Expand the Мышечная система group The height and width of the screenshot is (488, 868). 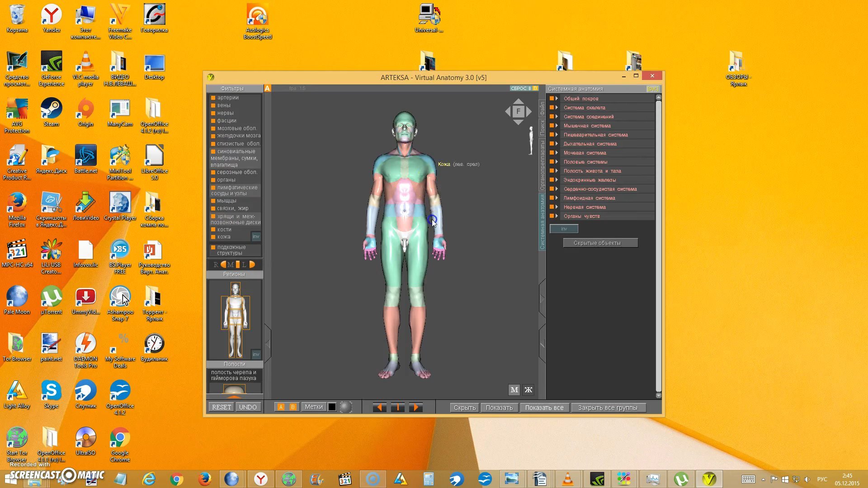point(557,126)
